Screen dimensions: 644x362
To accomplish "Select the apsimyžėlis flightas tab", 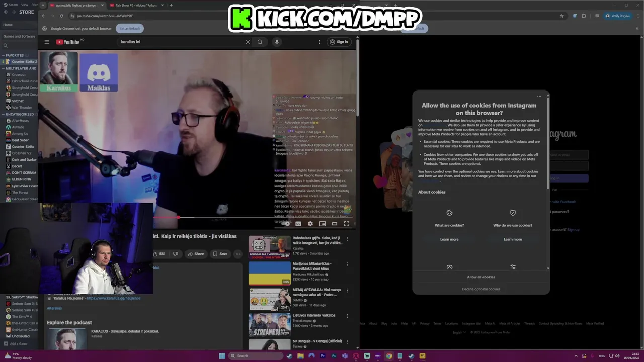I will coord(77,5).
